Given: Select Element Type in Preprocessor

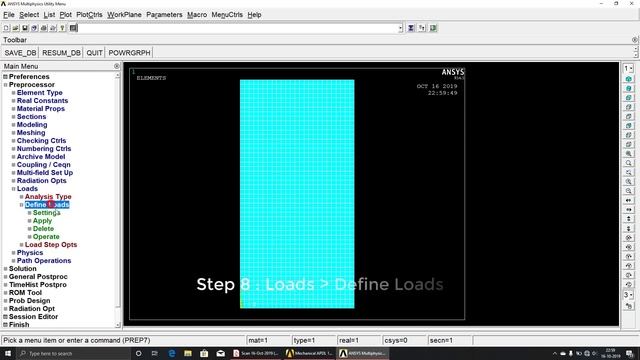Looking at the screenshot, I should click(x=40, y=93).
